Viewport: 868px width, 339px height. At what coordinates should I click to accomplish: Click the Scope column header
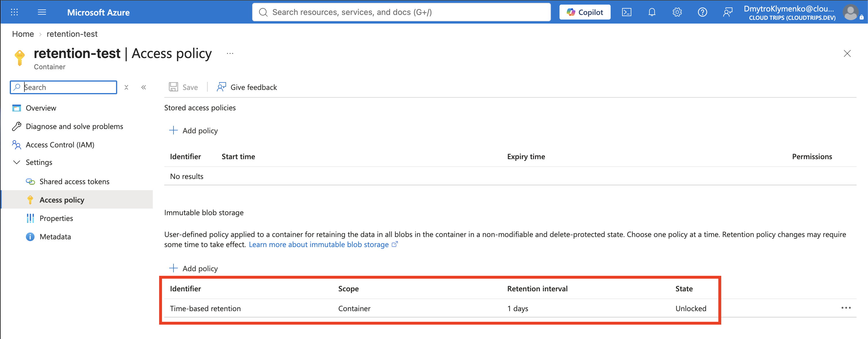(x=348, y=289)
